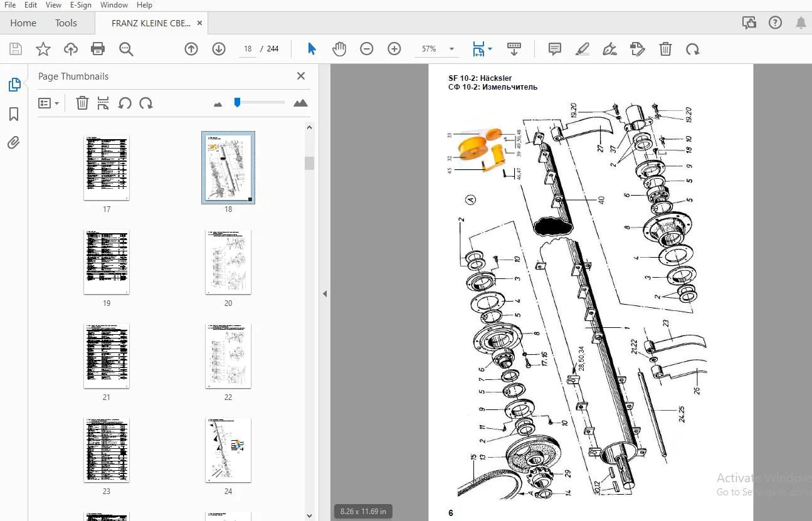
Task: Reduce thumbnail size with the small mountain icon
Action: (218, 104)
